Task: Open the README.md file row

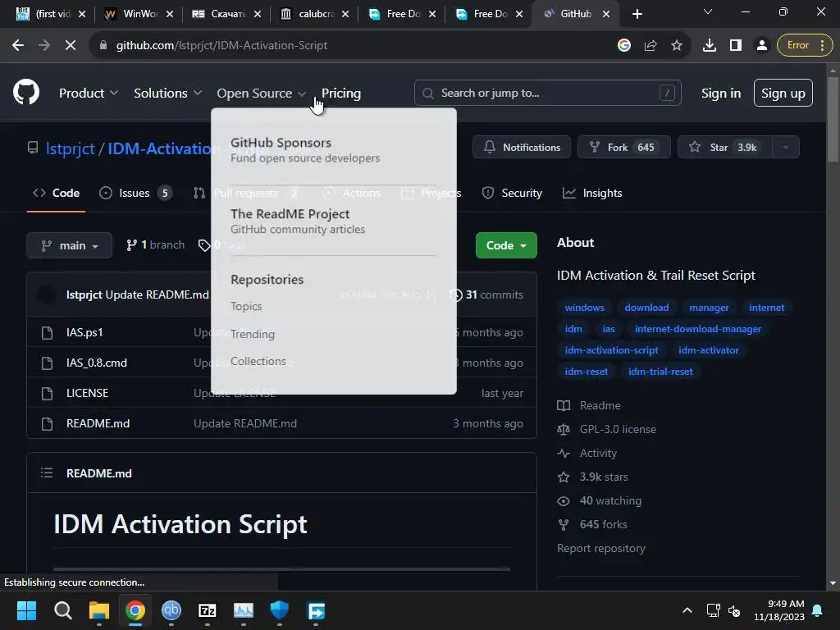Action: pos(282,424)
